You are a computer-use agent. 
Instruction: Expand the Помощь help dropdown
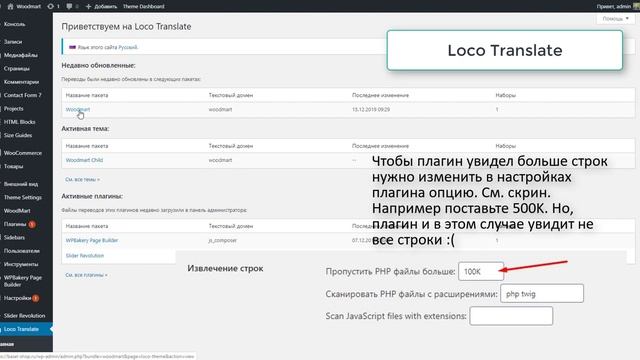(x=615, y=19)
